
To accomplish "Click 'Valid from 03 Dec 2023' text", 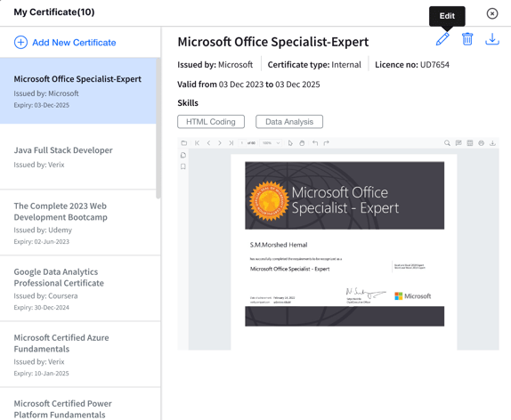I will [x=220, y=85].
